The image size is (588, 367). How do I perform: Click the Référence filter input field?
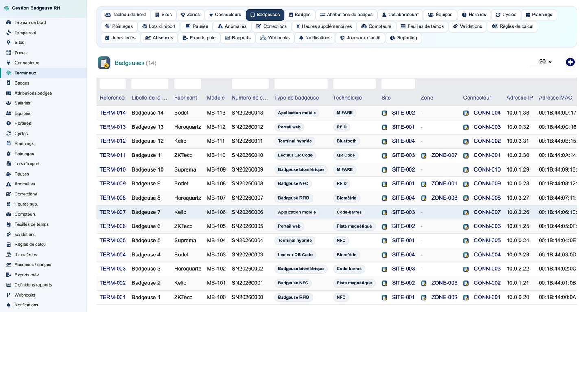[113, 84]
